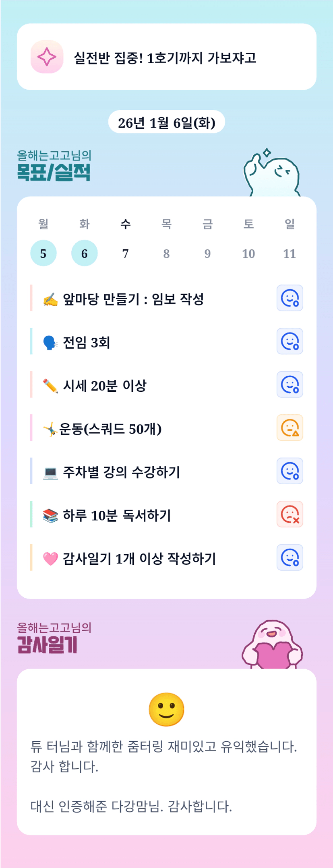Screen dimensions: 333x868
Task: Open the 26년 1월 6일(화) date selector
Action: (x=166, y=123)
